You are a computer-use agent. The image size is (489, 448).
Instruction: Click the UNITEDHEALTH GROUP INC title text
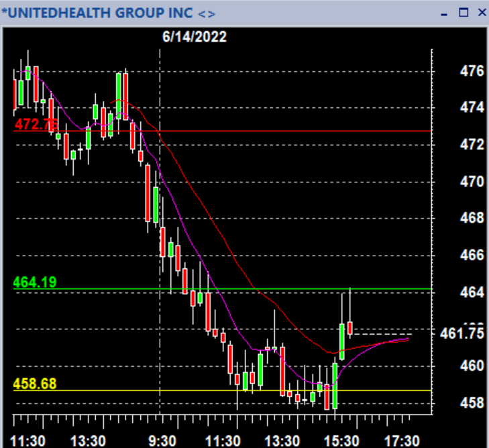[100, 13]
